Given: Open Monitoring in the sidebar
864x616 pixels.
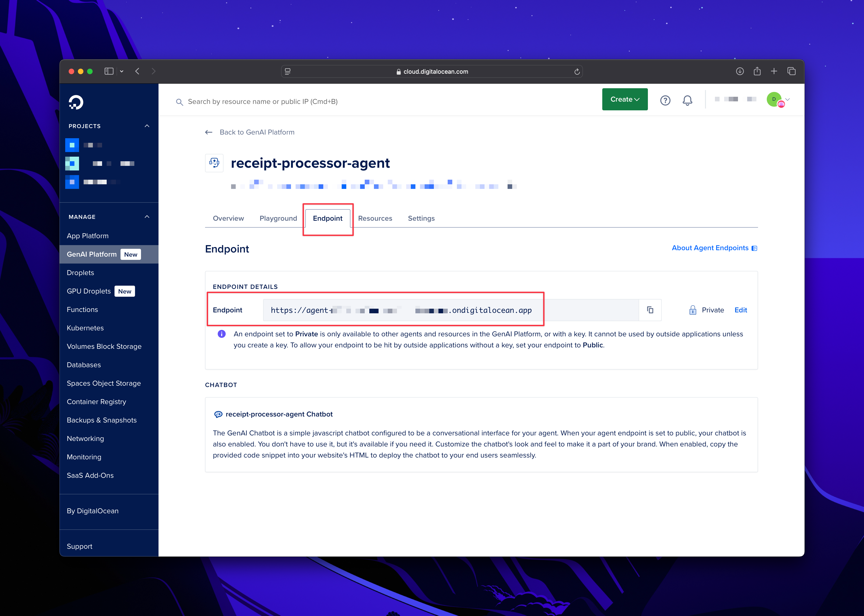Looking at the screenshot, I should [84, 457].
